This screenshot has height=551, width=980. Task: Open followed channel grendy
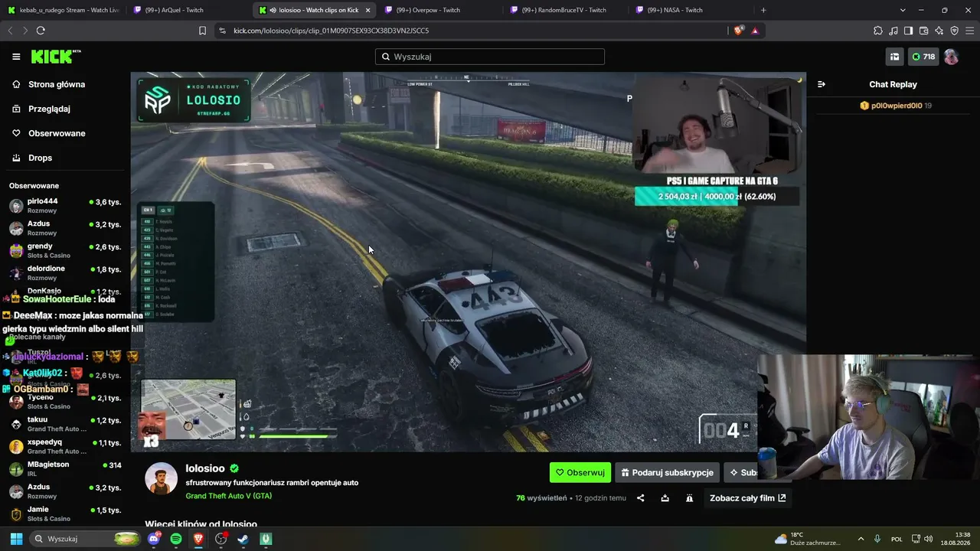pos(65,251)
